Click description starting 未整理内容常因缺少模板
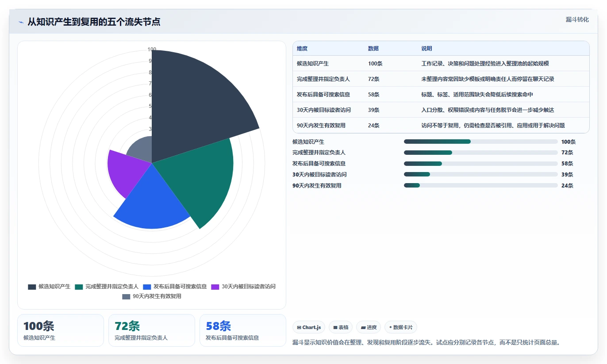This screenshot has height=364, width=607. pyautogui.click(x=488, y=79)
